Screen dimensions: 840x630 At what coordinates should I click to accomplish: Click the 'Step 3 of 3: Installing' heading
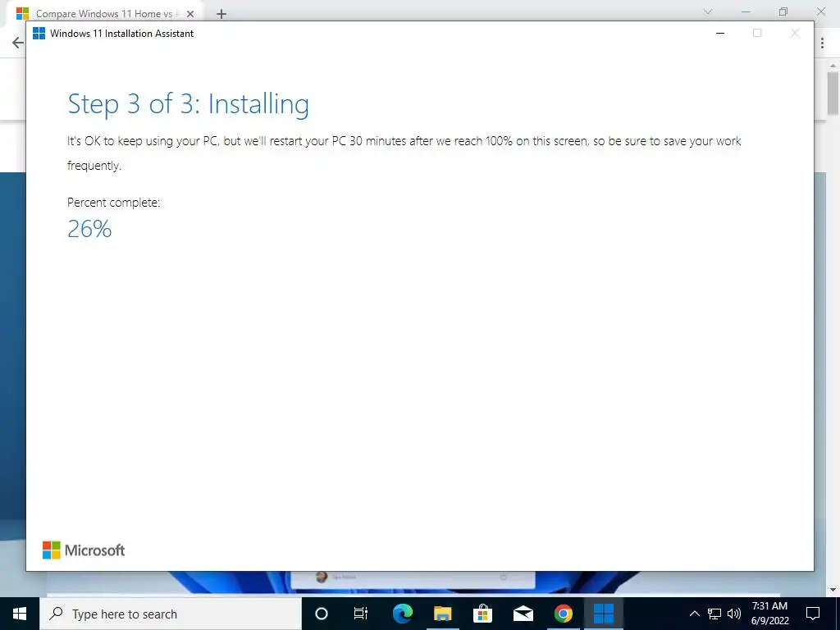[188, 104]
